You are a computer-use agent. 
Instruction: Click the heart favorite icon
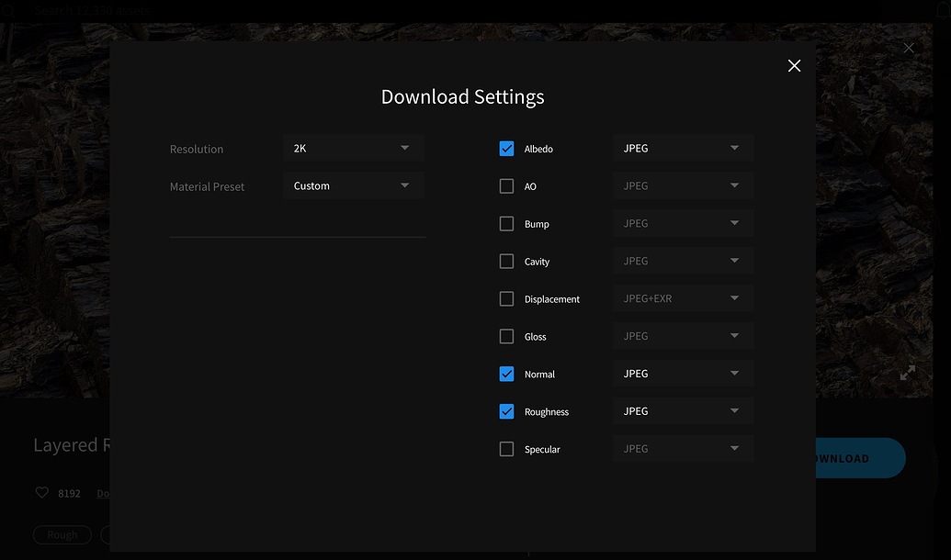[x=42, y=493]
